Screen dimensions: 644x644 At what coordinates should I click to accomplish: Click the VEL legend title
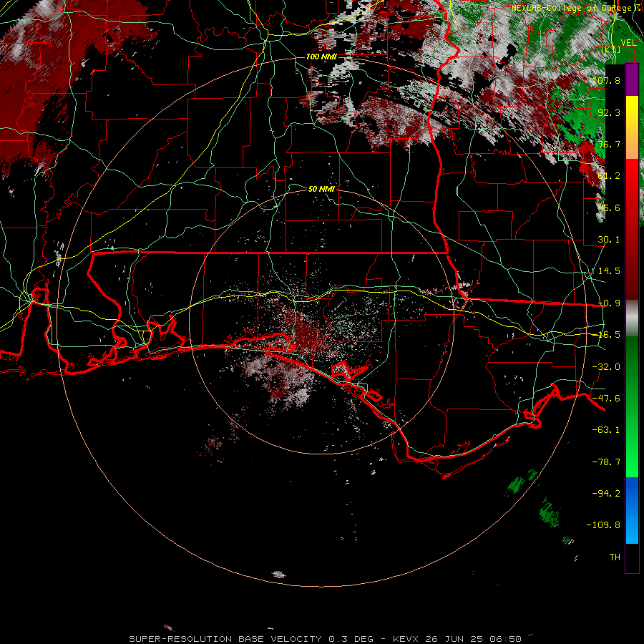pos(628,43)
